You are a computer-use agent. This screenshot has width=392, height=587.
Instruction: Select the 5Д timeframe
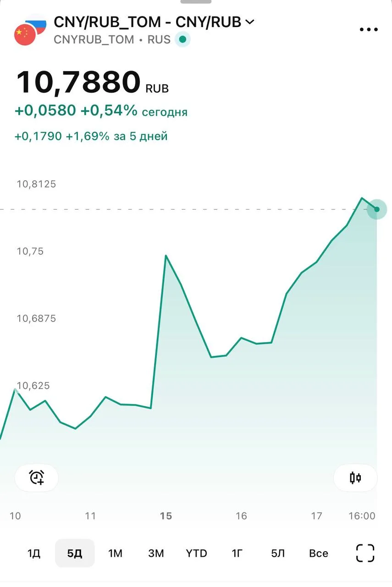[75, 553]
